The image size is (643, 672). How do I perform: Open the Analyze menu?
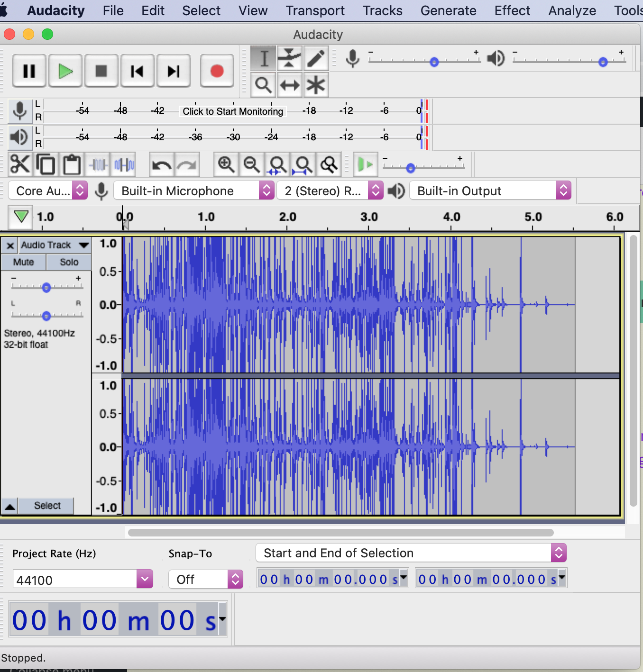point(572,10)
